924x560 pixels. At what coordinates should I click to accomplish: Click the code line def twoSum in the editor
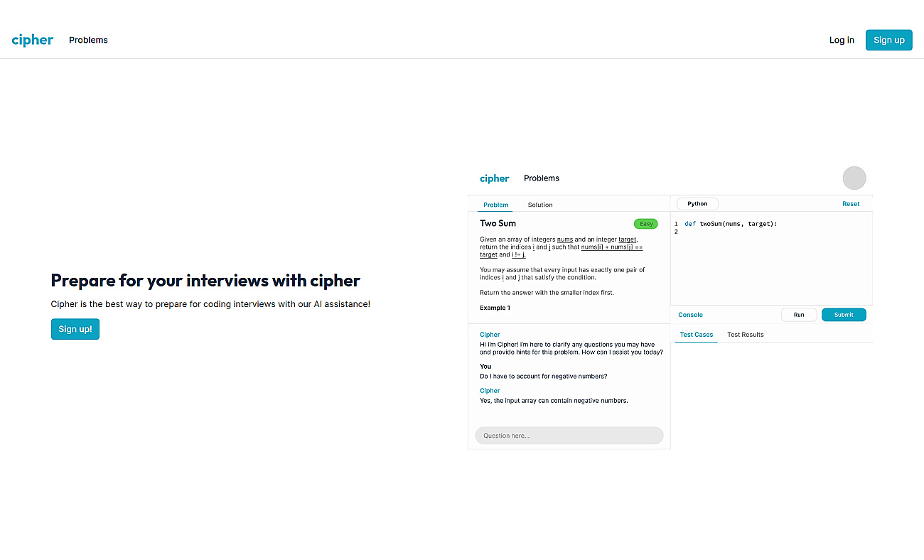[x=731, y=224]
